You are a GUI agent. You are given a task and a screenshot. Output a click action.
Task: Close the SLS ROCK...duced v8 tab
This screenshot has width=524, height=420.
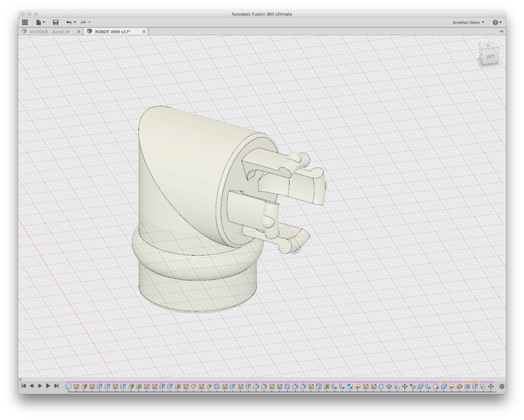pyautogui.click(x=79, y=31)
